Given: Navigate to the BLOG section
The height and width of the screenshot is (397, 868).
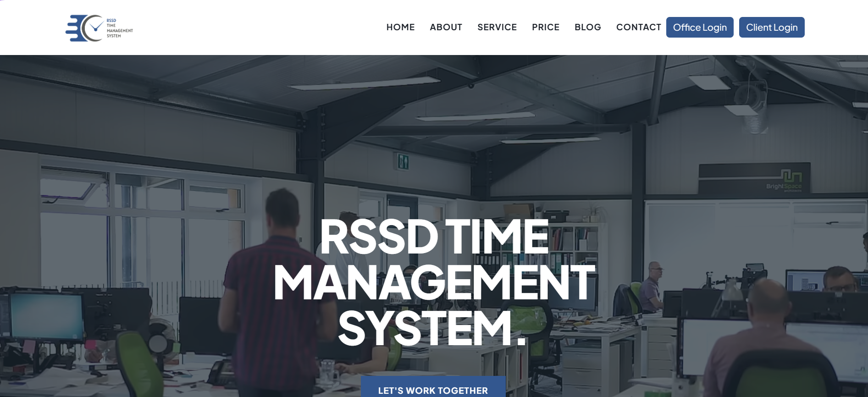Looking at the screenshot, I should pyautogui.click(x=587, y=27).
